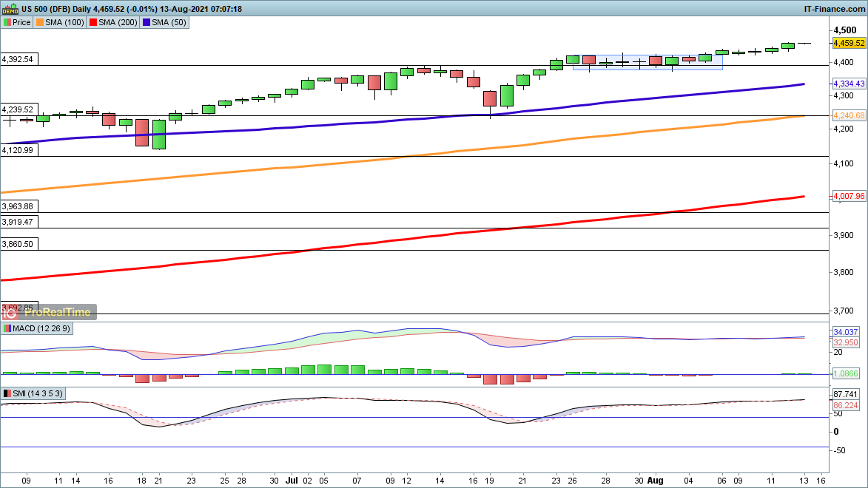Click the SMI black-red legend icon

(x=7, y=393)
